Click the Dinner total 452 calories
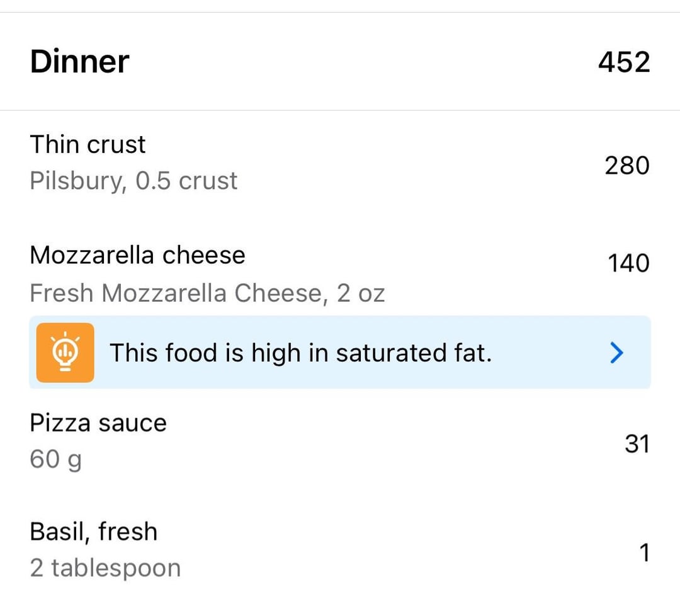680x616 pixels. tap(624, 62)
